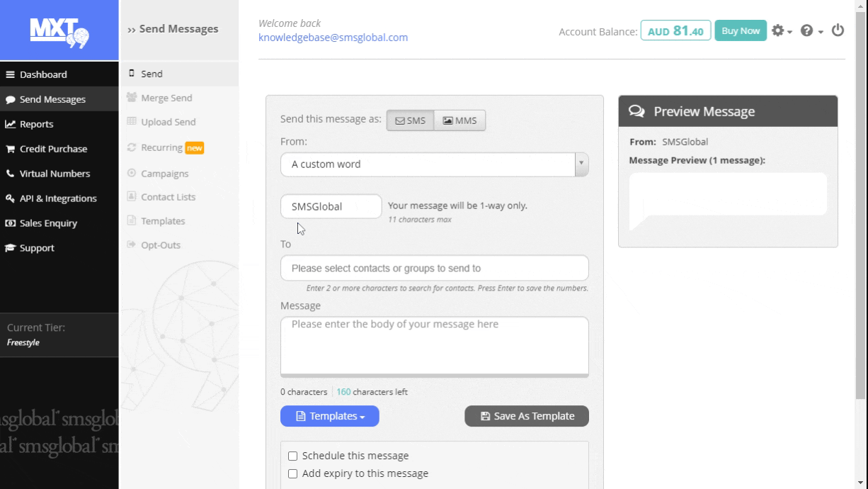Open Merge Send in the submenu

166,98
